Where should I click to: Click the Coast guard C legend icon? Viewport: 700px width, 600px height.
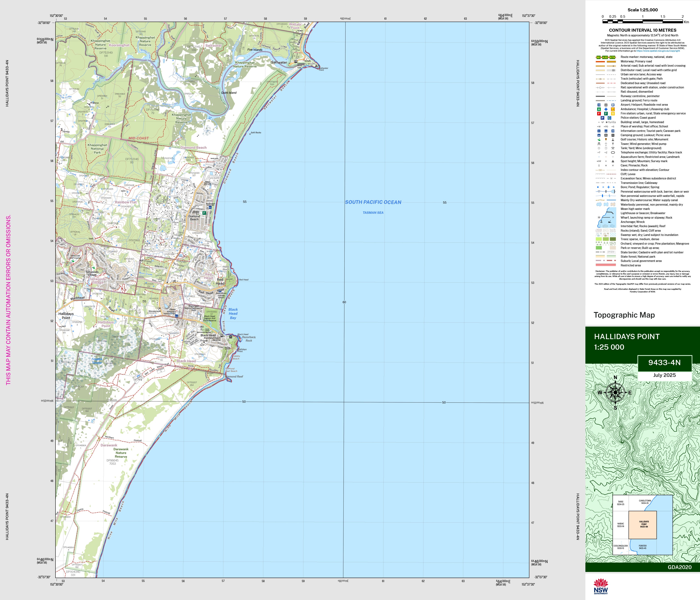coord(609,118)
